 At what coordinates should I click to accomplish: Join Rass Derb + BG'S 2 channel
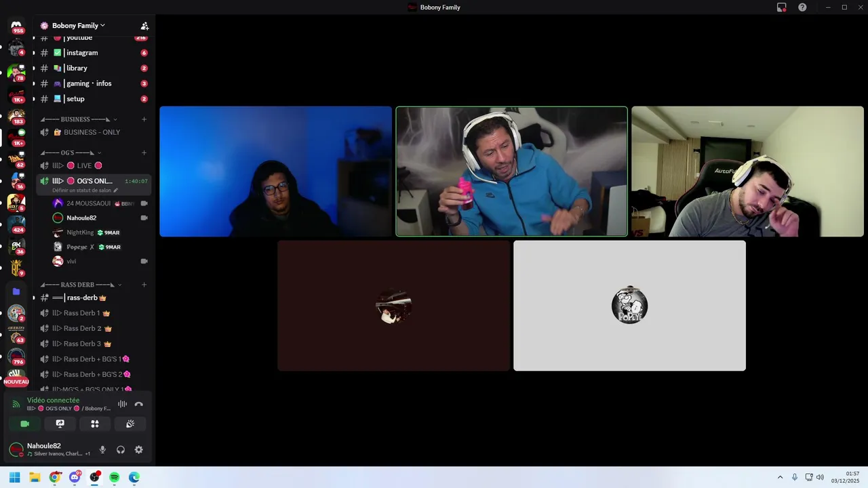(x=94, y=374)
